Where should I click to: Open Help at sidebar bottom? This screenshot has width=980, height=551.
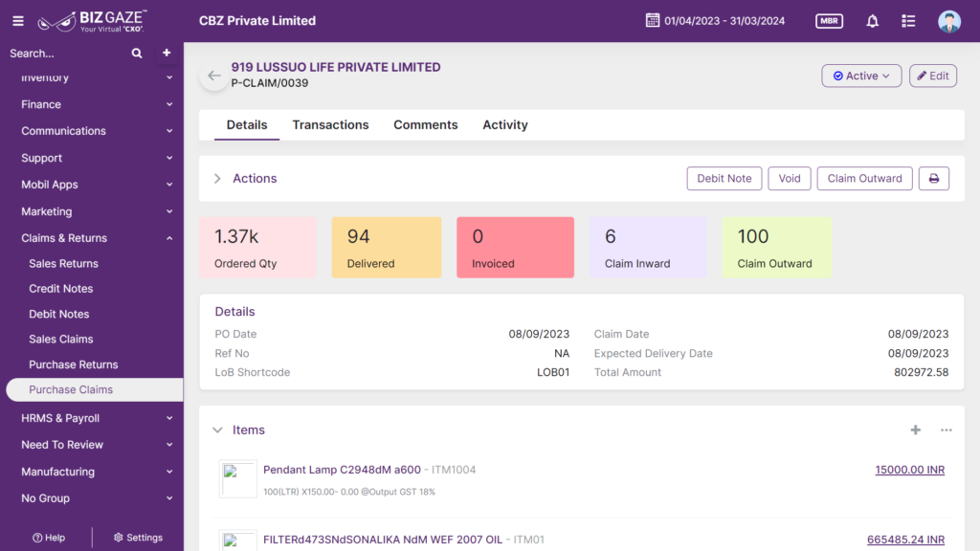[x=49, y=538]
